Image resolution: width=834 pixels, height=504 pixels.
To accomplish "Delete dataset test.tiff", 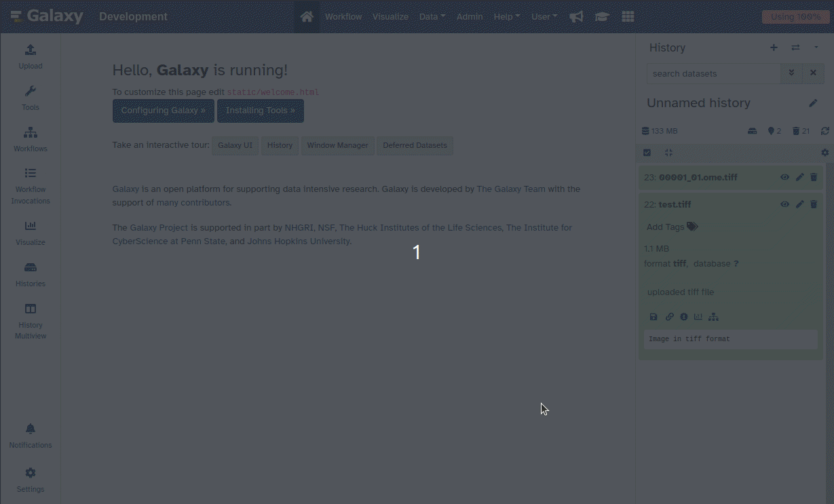I will [x=814, y=204].
